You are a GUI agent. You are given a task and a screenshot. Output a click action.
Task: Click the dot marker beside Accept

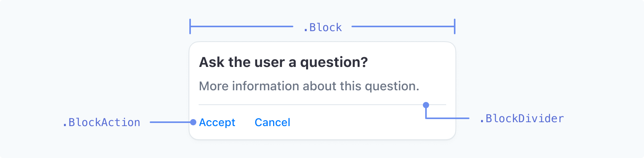tap(193, 122)
